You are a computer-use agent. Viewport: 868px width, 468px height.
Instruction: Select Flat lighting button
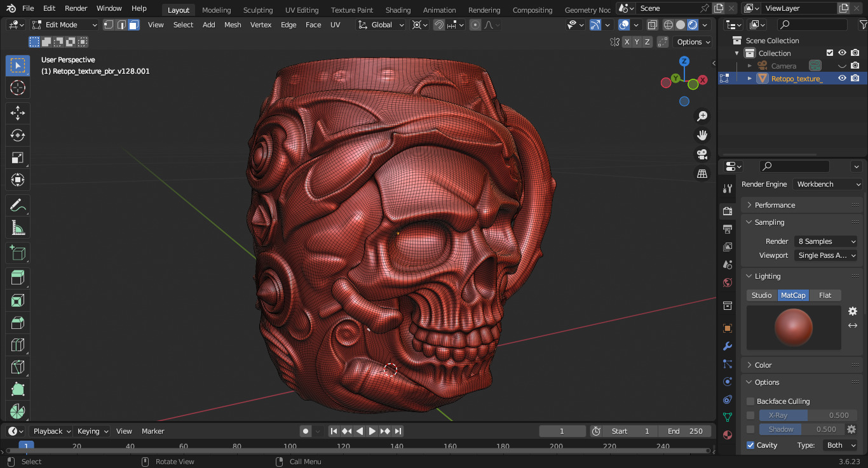825,295
